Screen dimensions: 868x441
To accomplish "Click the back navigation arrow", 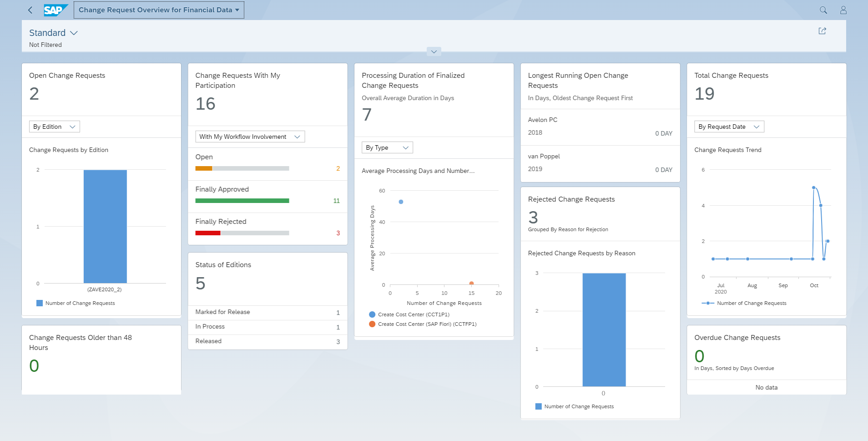I will (30, 10).
